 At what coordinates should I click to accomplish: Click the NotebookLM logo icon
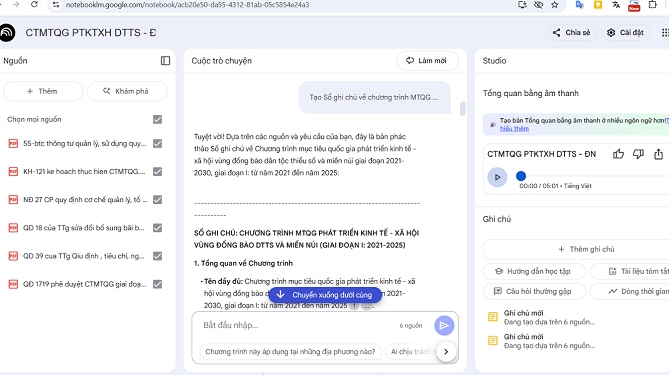(x=7, y=33)
